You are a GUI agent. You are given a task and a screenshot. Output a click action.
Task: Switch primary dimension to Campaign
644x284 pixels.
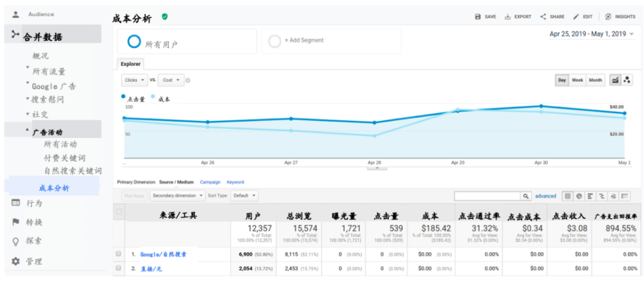click(x=211, y=182)
